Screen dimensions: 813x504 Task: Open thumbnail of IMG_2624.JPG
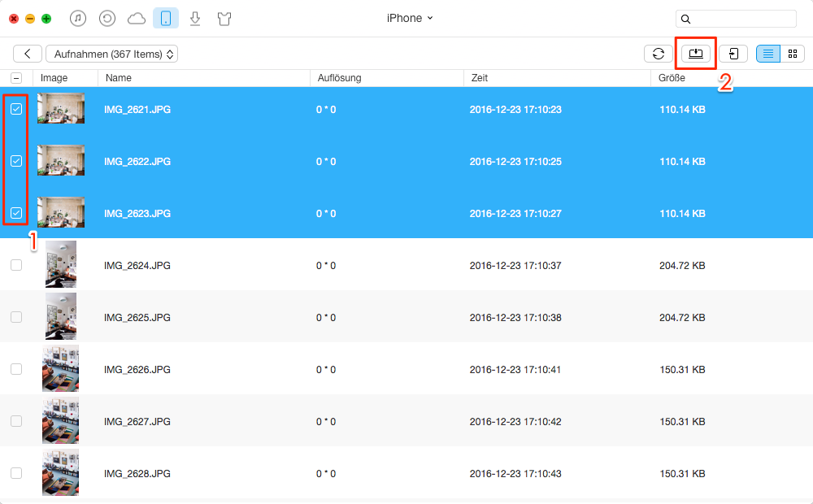tap(61, 264)
